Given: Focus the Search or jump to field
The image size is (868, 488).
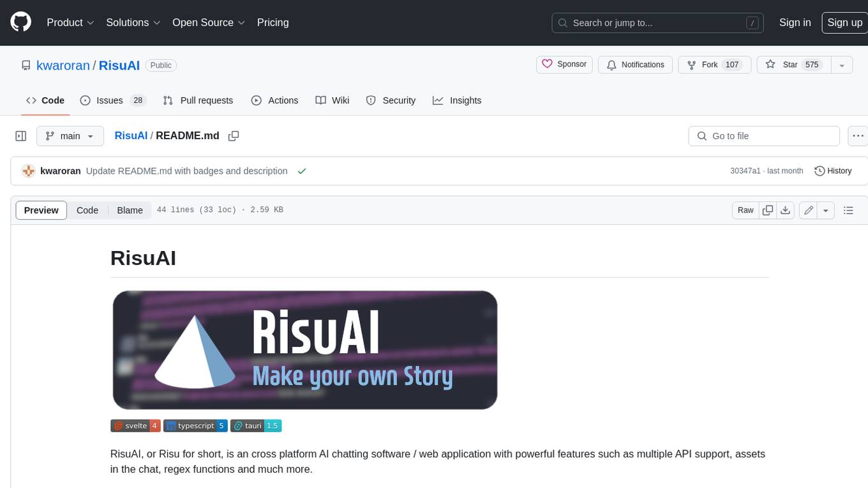Looking at the screenshot, I should coord(659,23).
